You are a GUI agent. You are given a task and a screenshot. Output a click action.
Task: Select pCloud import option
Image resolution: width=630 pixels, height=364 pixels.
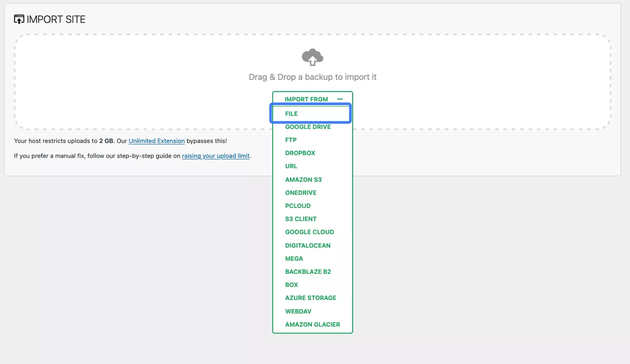tap(297, 206)
